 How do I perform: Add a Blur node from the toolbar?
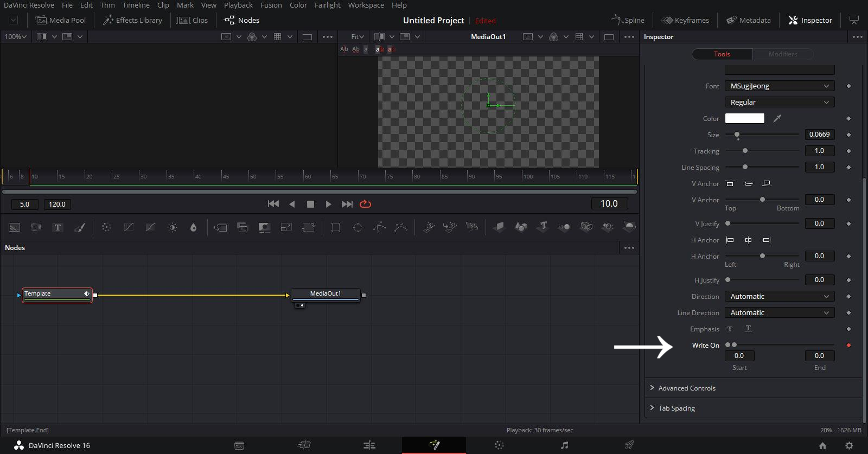click(x=193, y=227)
